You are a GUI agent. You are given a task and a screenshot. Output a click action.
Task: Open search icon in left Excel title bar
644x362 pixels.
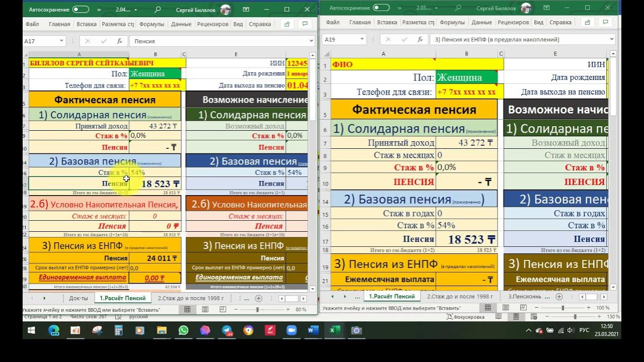(158, 10)
